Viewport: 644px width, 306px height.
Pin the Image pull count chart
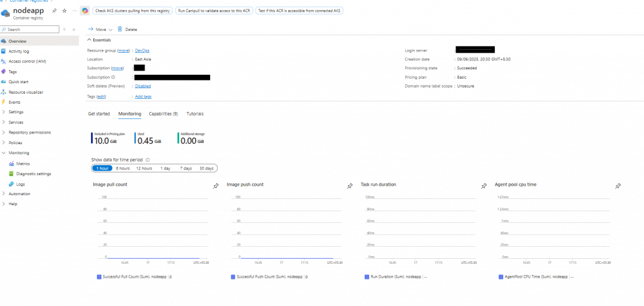click(x=216, y=186)
